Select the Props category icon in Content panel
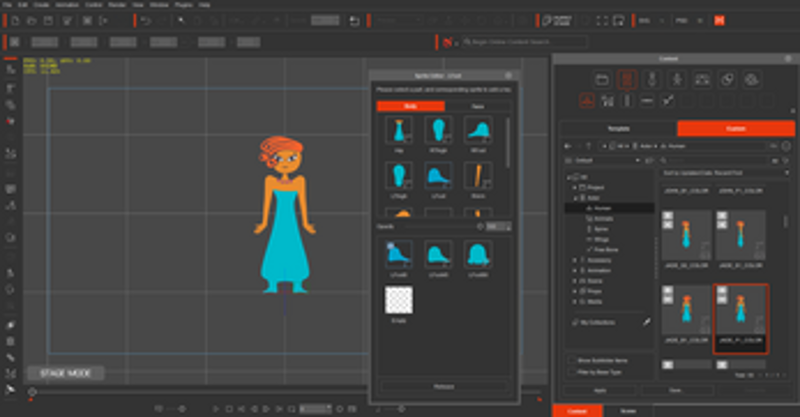Viewport: 800px width, 417px height. point(727,80)
